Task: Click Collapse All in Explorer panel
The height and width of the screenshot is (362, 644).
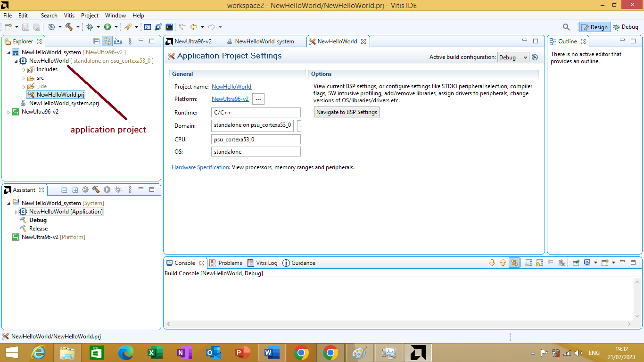Action: 97,41
